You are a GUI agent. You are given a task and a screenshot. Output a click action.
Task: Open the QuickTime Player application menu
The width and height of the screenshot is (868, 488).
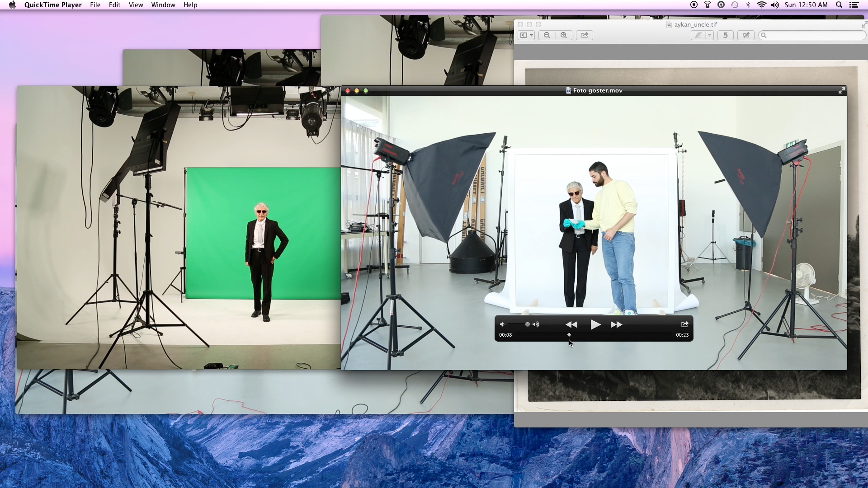pos(53,5)
